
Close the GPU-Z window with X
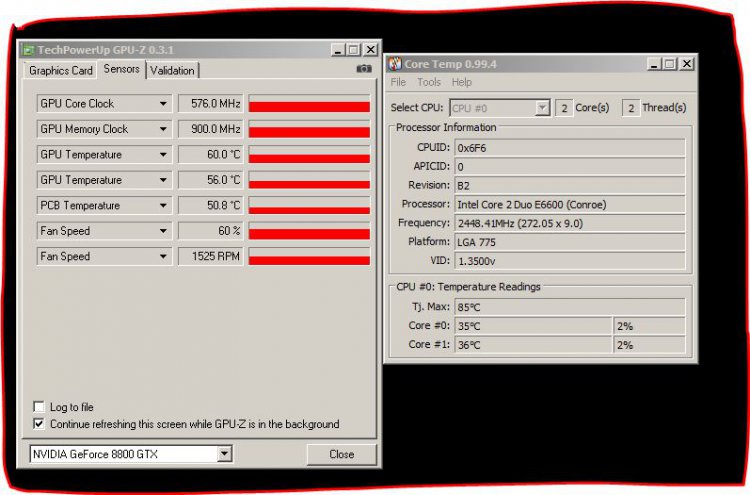[370, 50]
